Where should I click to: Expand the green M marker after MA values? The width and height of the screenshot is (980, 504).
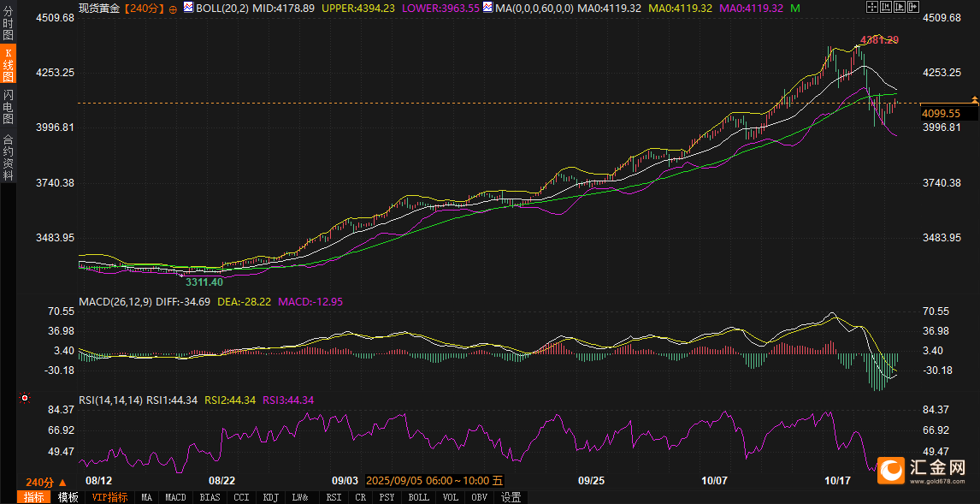[795, 8]
